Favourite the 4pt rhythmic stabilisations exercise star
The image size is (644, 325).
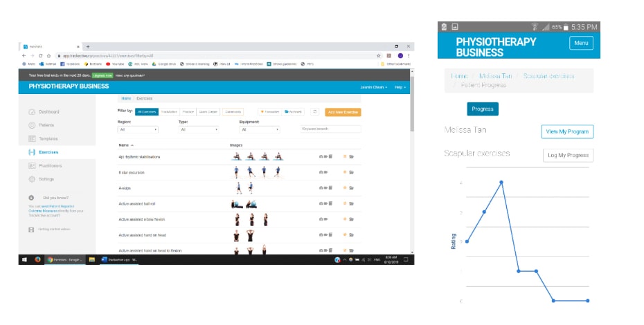tap(345, 156)
